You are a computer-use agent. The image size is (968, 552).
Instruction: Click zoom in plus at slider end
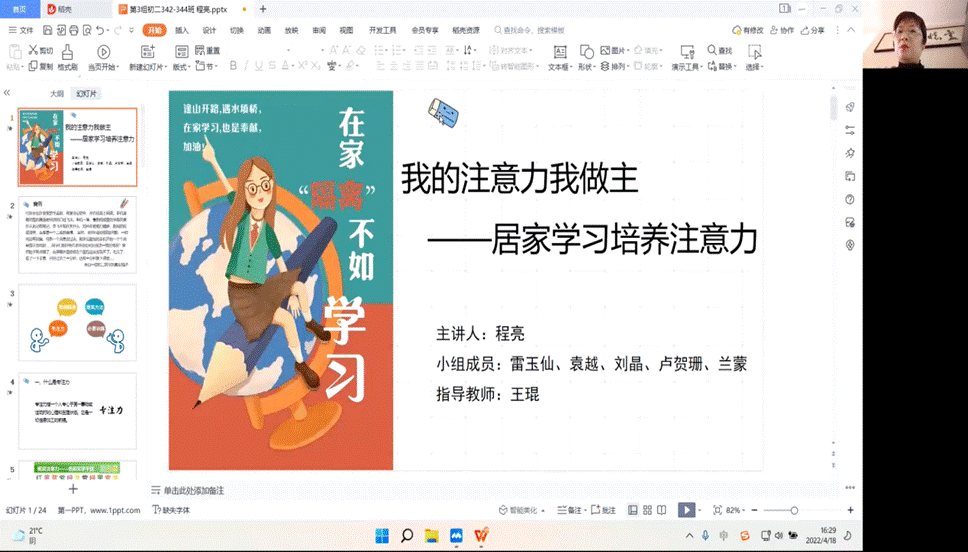[850, 510]
